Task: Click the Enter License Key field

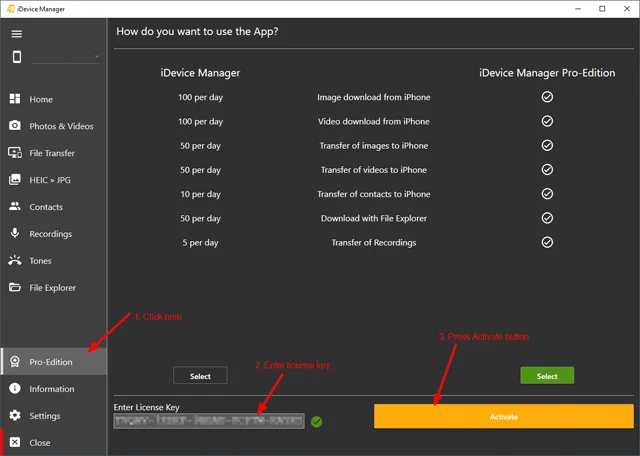Action: click(x=209, y=421)
